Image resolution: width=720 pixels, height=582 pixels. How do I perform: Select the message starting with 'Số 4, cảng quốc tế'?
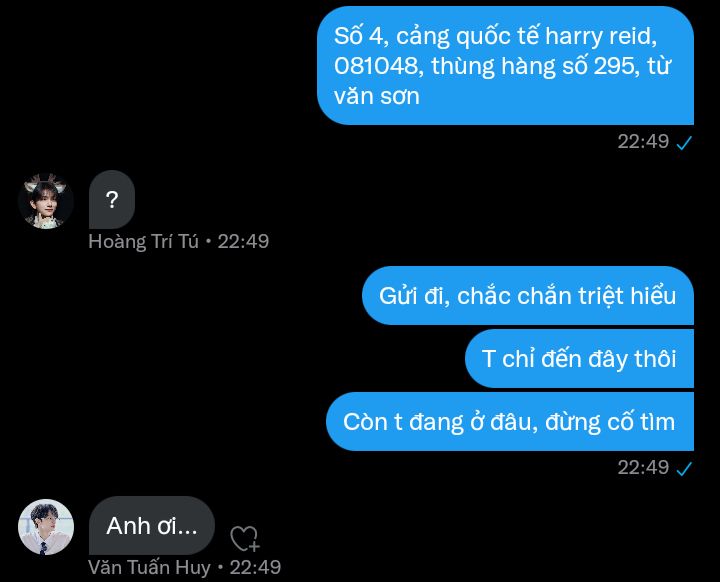[505, 66]
